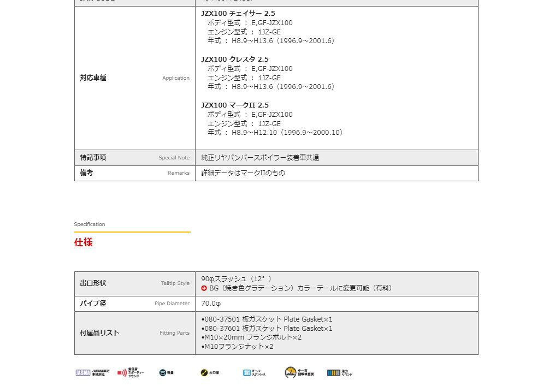Click the powerful sound level bars icon
Image resolution: width=543 pixels, height=392 pixels.
pyautogui.click(x=333, y=373)
